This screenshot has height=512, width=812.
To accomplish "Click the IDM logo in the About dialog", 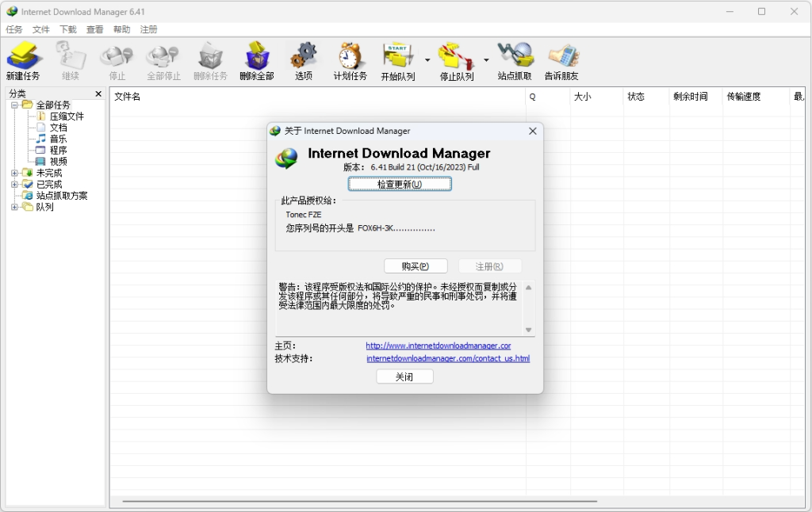I will pos(285,158).
